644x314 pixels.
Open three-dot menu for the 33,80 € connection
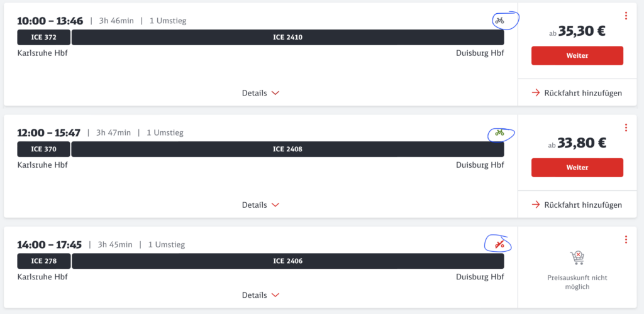[626, 127]
